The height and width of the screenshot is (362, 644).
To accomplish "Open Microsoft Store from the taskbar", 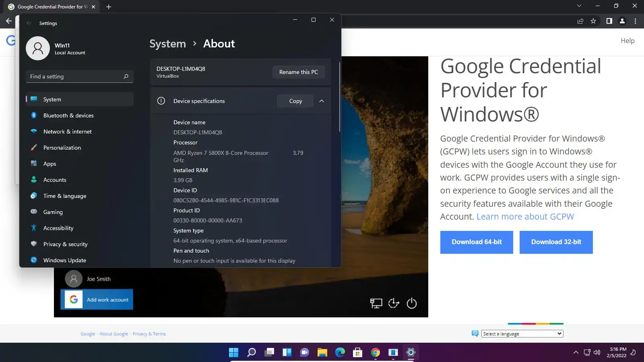I will 358,353.
